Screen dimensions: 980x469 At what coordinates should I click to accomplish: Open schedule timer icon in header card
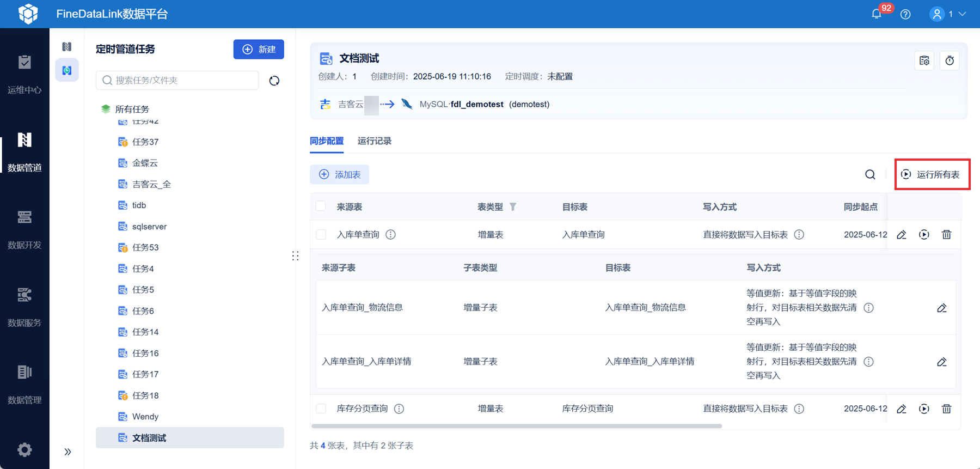tap(950, 60)
